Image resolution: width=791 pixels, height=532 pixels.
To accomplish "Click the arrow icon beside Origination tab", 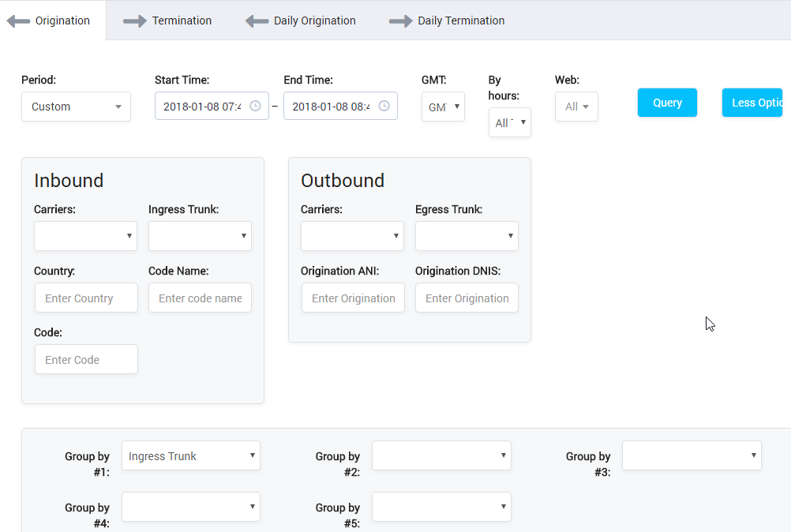I will click(x=18, y=21).
